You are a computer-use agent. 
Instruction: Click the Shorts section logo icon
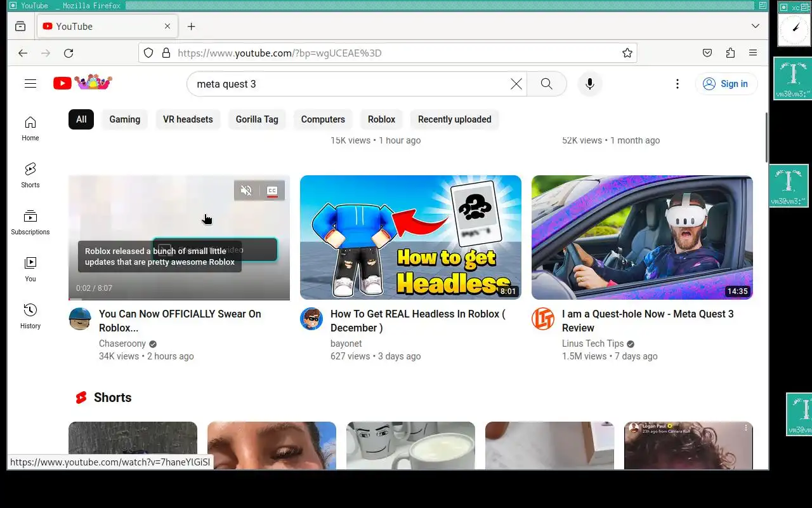81,398
